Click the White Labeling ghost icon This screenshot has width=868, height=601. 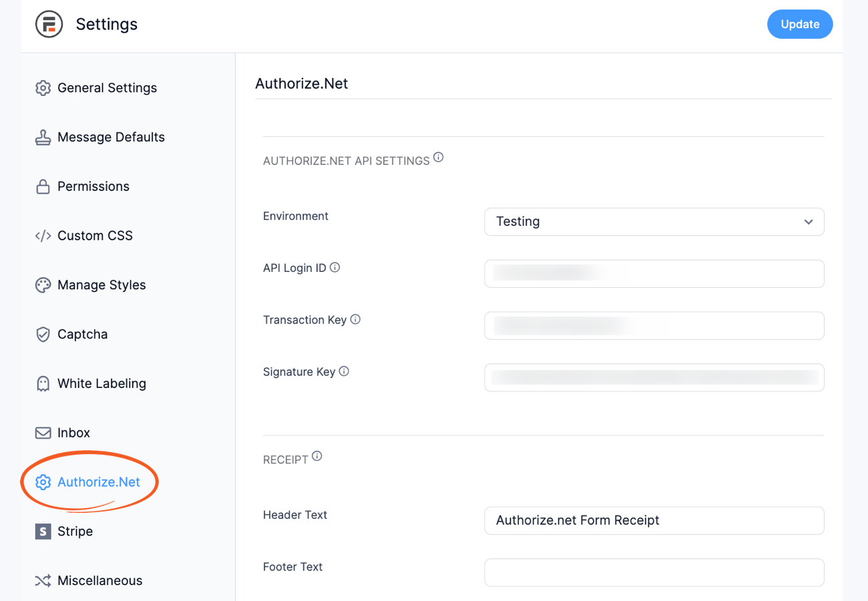coord(43,384)
